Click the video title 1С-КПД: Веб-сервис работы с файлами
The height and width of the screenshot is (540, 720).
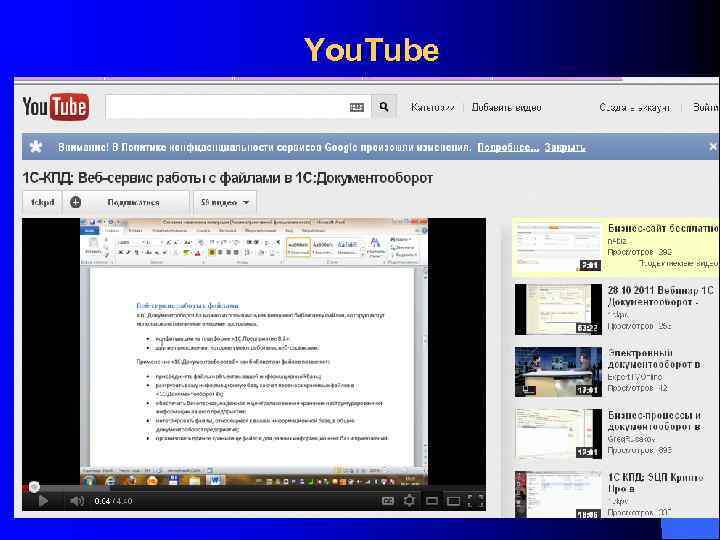227,178
